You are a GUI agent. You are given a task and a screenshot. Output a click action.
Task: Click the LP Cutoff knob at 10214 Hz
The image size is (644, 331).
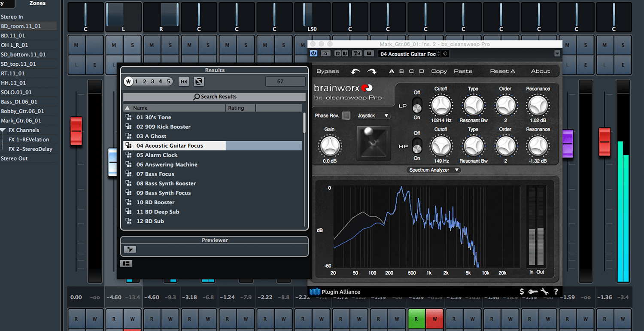pyautogui.click(x=441, y=105)
